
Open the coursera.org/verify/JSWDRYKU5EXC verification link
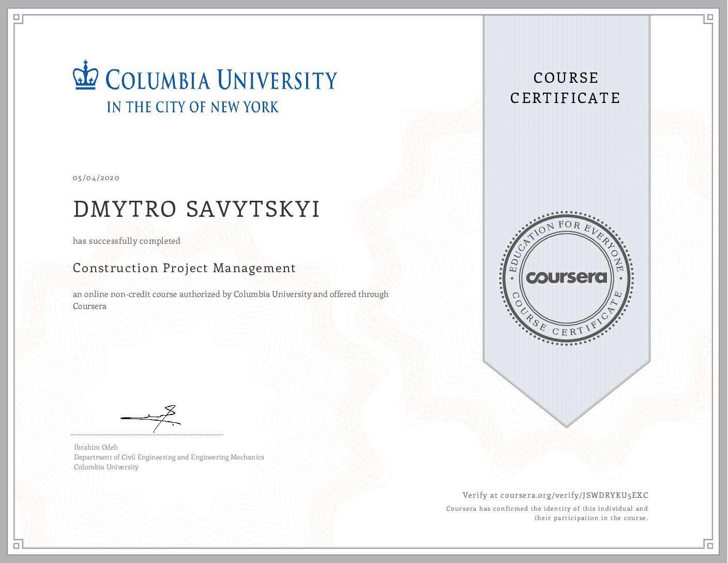click(x=574, y=495)
